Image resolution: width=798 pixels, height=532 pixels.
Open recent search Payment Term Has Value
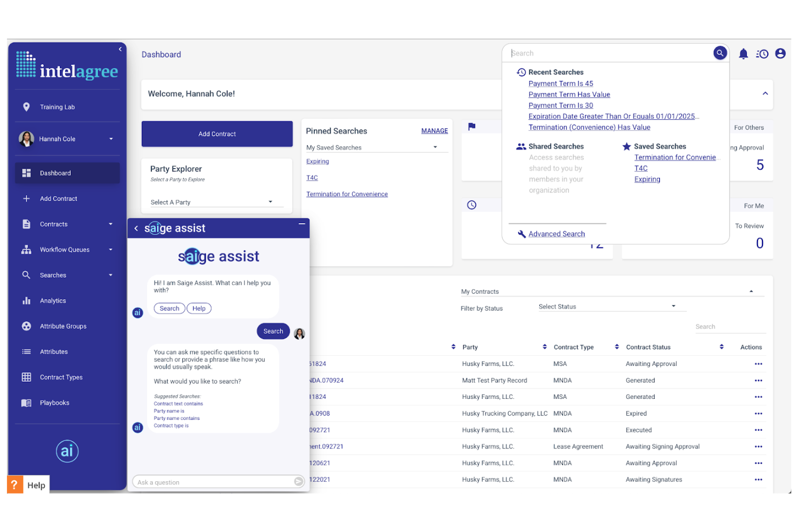(569, 94)
